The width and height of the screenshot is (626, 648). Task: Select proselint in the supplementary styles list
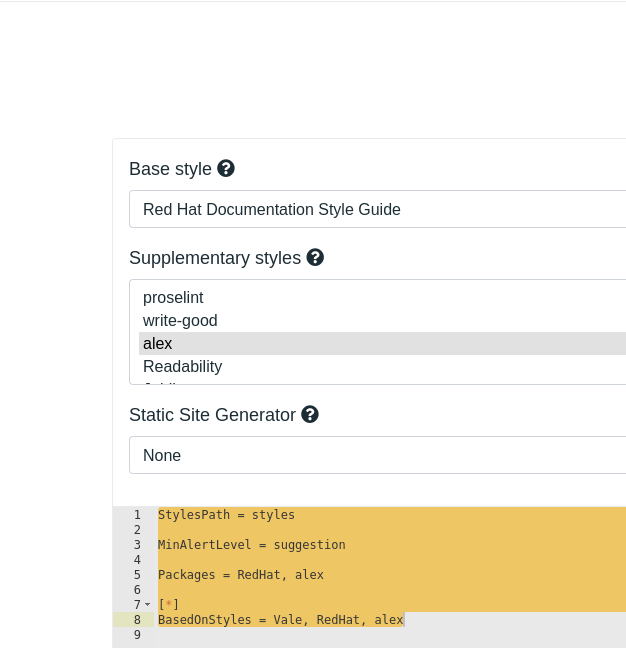(173, 297)
